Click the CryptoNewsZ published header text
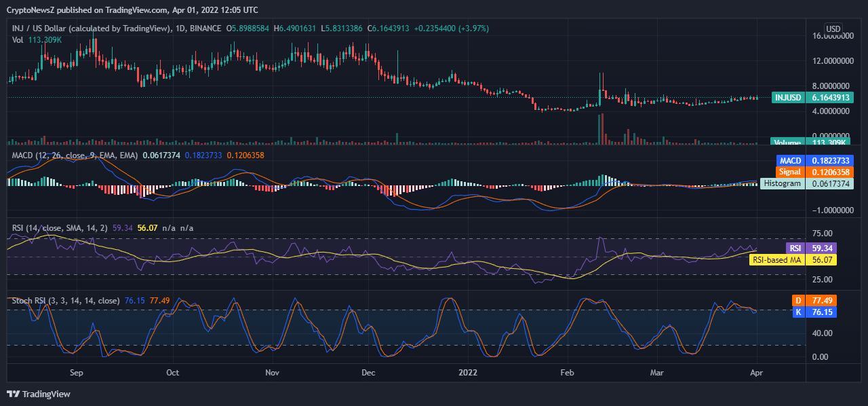Viewport: 868px width, 406px height. click(x=132, y=10)
